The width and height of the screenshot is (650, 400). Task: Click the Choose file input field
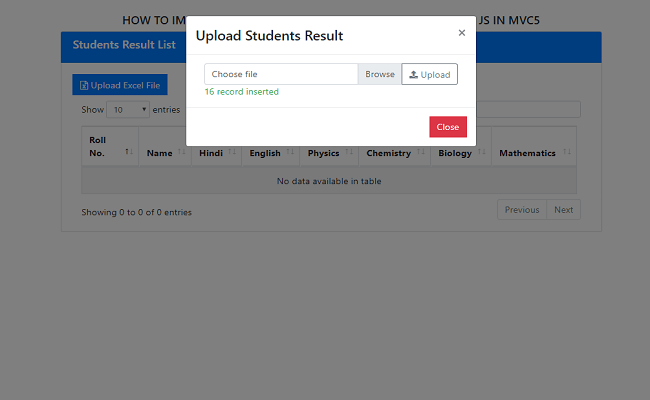(281, 74)
